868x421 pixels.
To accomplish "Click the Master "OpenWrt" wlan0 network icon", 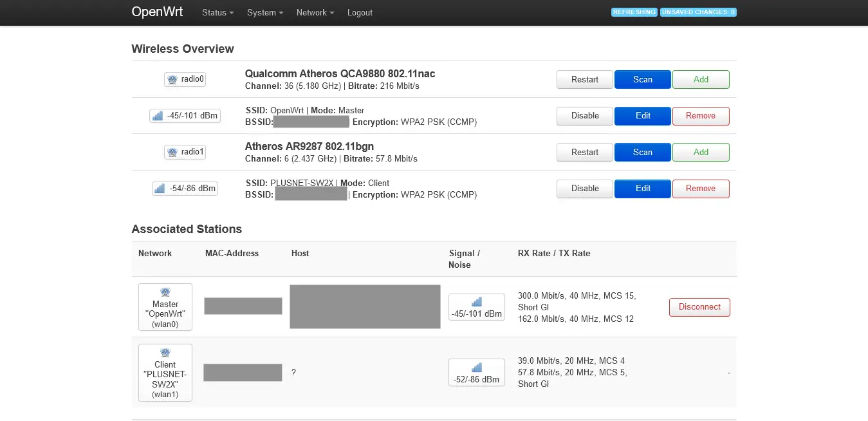I will (165, 292).
